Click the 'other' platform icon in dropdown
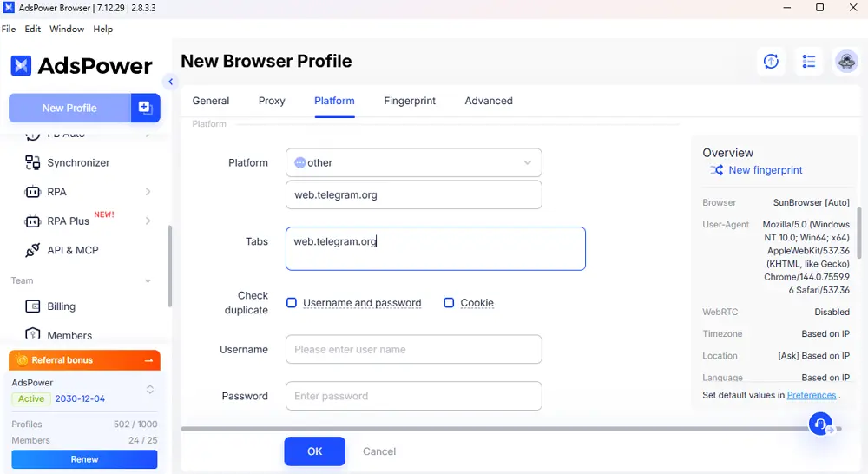Viewport: 868px width, 474px height. (x=300, y=163)
